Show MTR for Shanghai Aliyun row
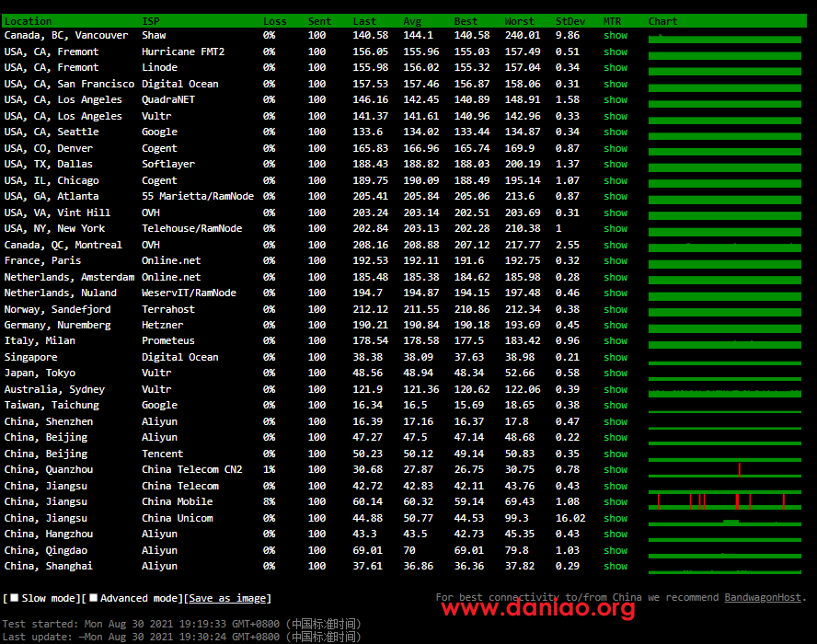 coord(616,567)
